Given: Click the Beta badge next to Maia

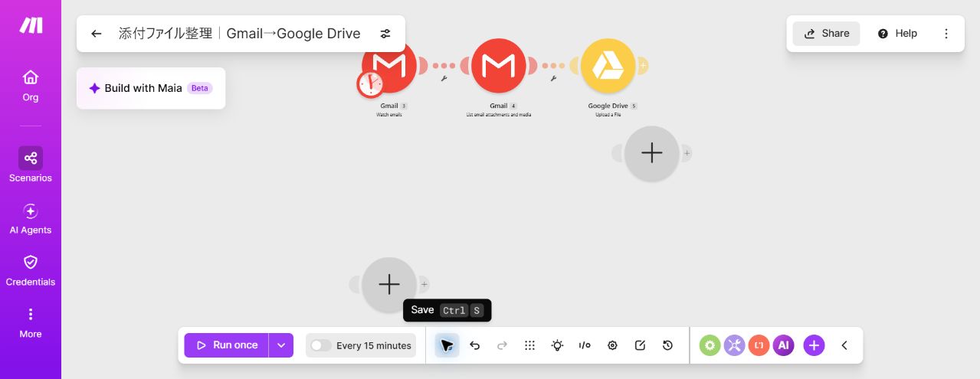Looking at the screenshot, I should coord(199,88).
